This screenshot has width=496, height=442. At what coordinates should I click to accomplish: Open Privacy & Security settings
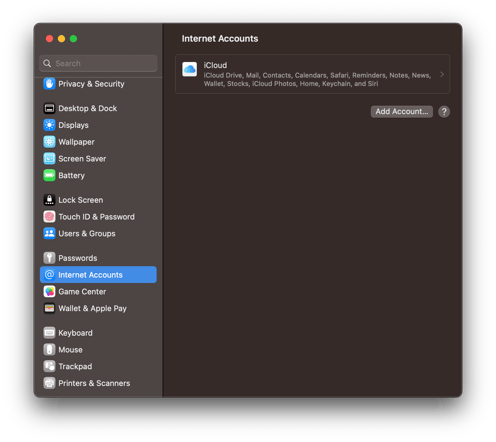point(91,84)
